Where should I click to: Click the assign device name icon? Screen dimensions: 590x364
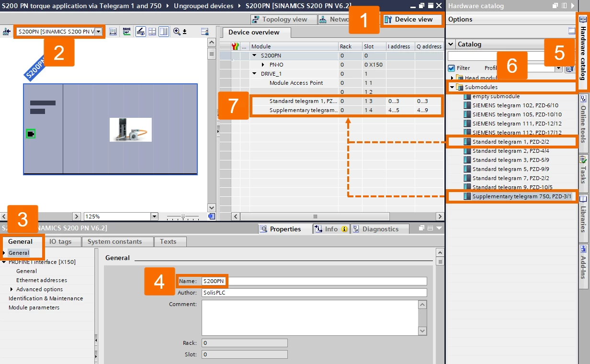pos(126,32)
